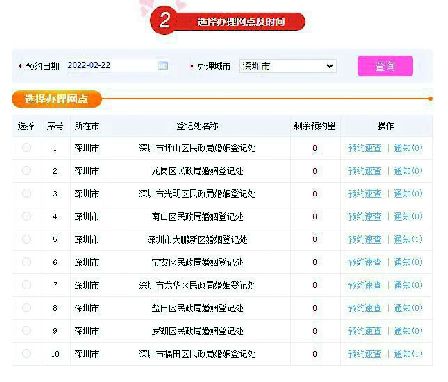The height and width of the screenshot is (382, 448).
Task: Click 预约速查 link in row 5
Action: click(364, 239)
